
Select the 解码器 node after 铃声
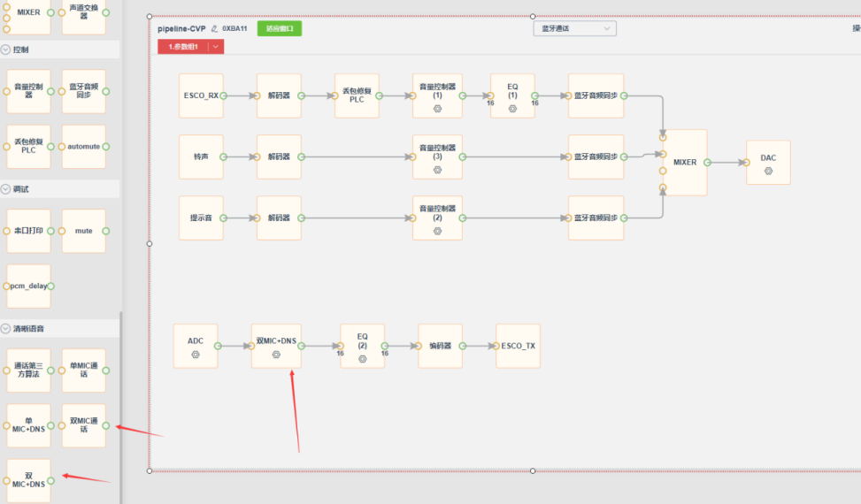point(279,157)
